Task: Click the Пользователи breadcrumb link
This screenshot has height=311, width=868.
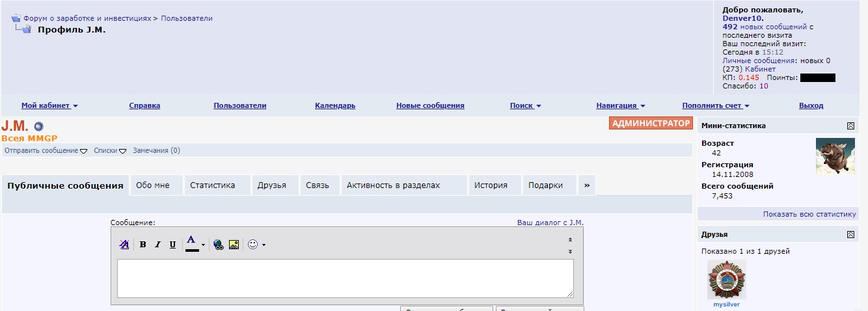Action: 187,18
